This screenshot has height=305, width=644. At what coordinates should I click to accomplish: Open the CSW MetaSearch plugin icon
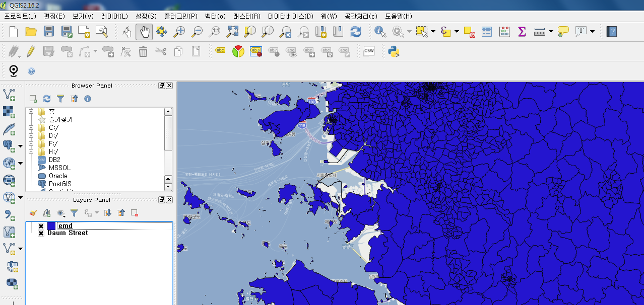369,51
